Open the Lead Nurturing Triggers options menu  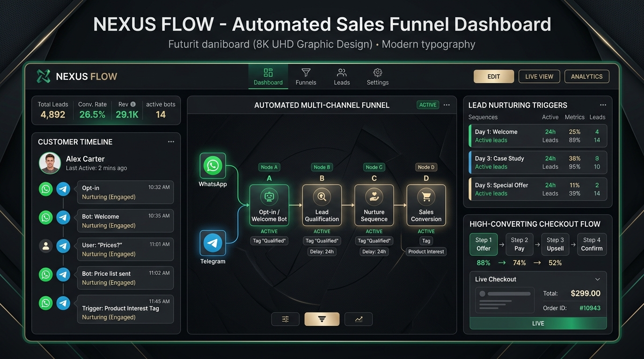click(603, 105)
